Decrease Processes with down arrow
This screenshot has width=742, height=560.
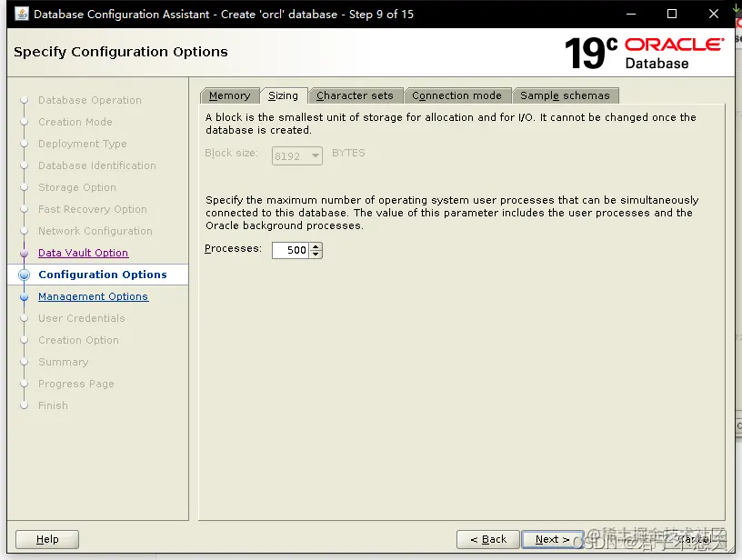click(316, 255)
